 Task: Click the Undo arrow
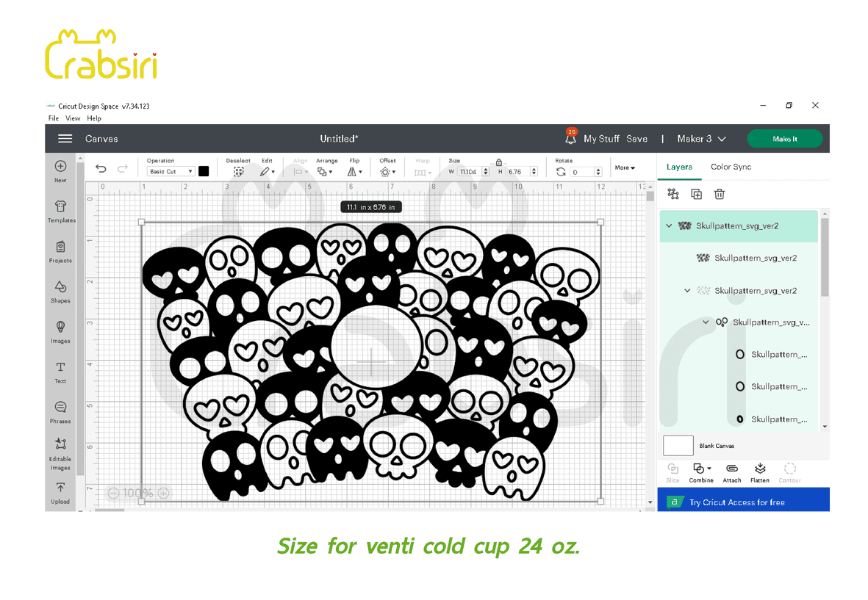tap(101, 170)
